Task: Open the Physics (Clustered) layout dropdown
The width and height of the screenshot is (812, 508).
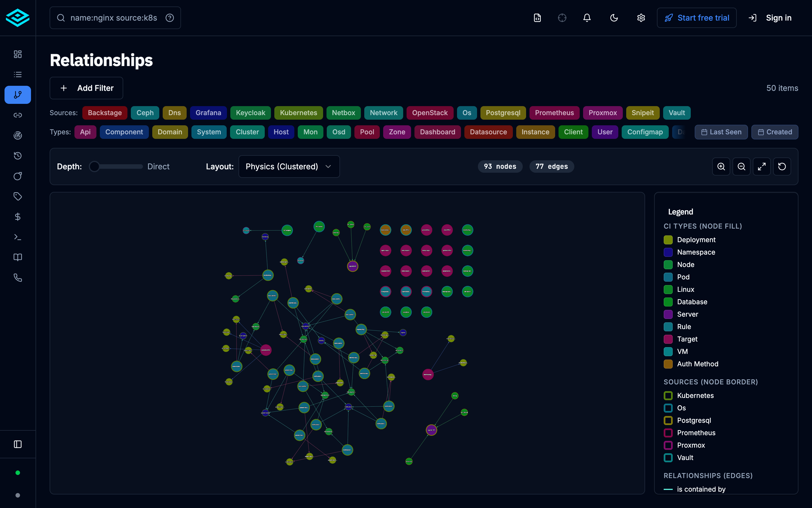Action: coord(289,167)
